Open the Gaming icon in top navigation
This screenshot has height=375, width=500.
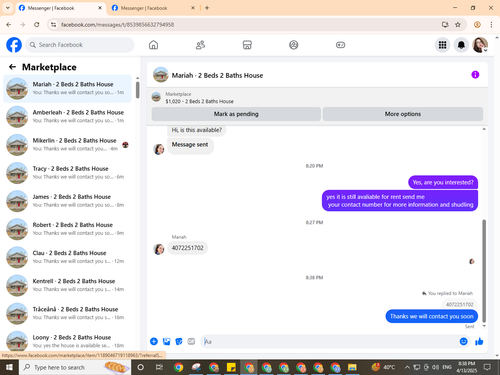pyautogui.click(x=340, y=45)
